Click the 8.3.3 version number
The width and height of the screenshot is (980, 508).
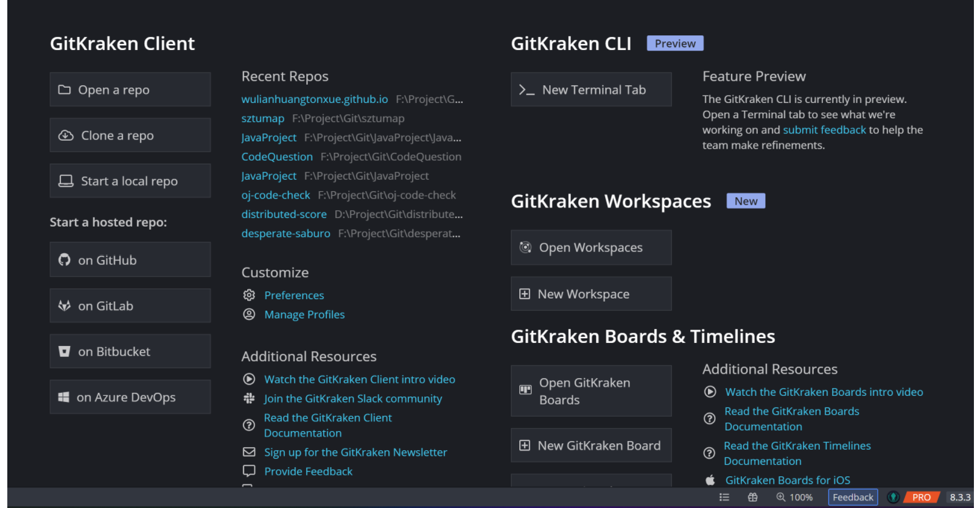(960, 497)
